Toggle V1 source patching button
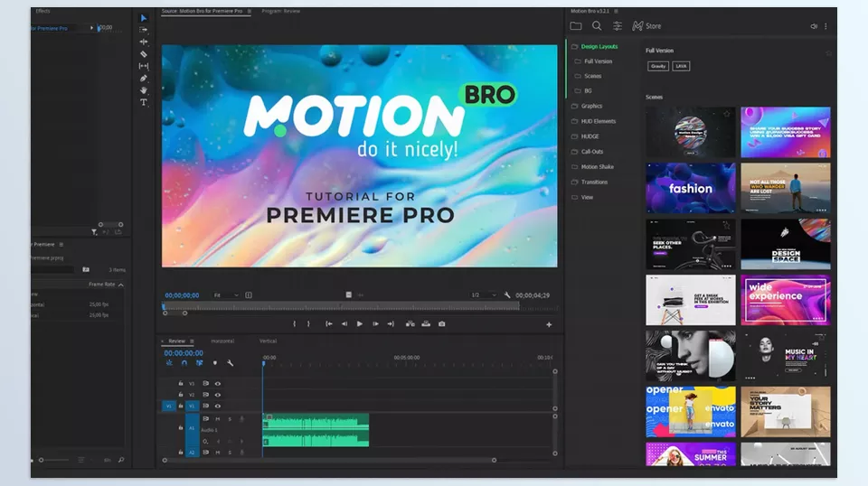The image size is (868, 486). pos(169,406)
